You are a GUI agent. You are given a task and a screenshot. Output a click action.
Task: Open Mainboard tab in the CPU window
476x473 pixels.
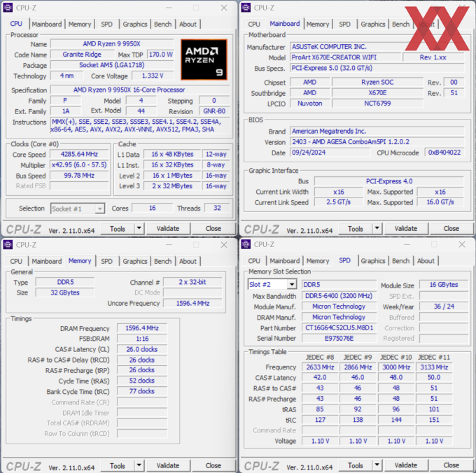point(47,24)
